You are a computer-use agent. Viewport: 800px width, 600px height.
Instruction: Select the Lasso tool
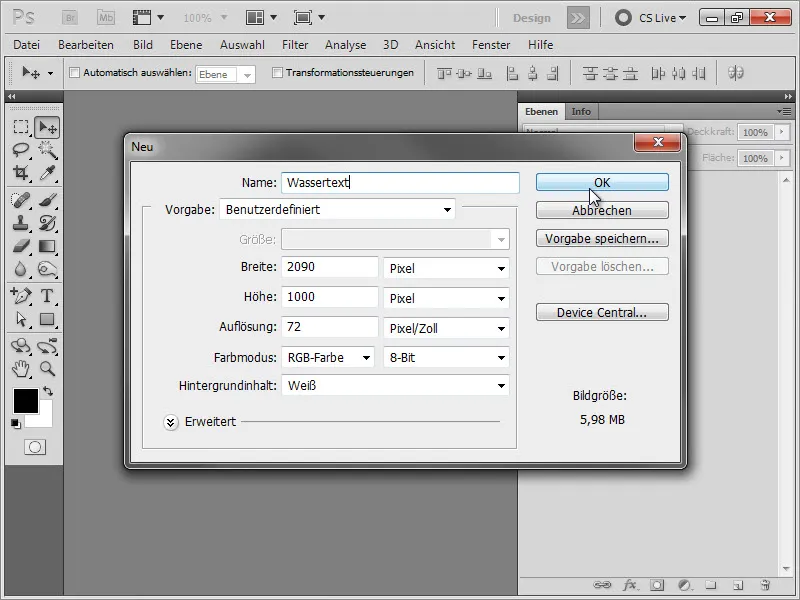click(21, 149)
